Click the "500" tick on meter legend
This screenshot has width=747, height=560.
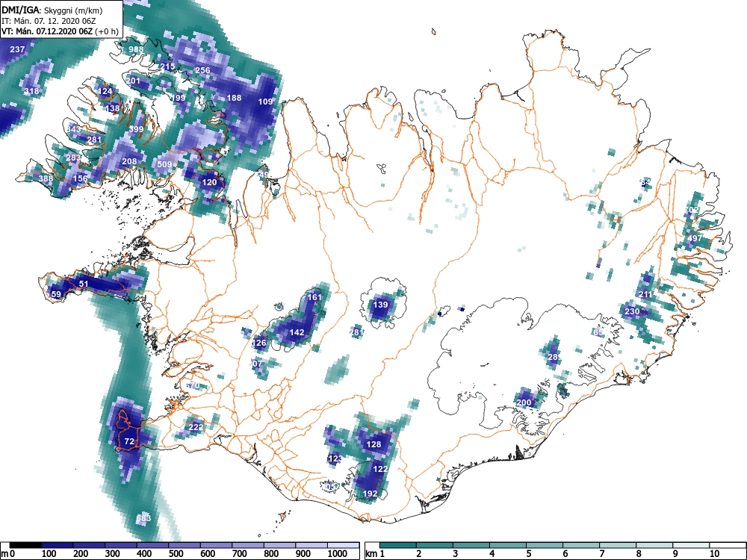[176, 554]
